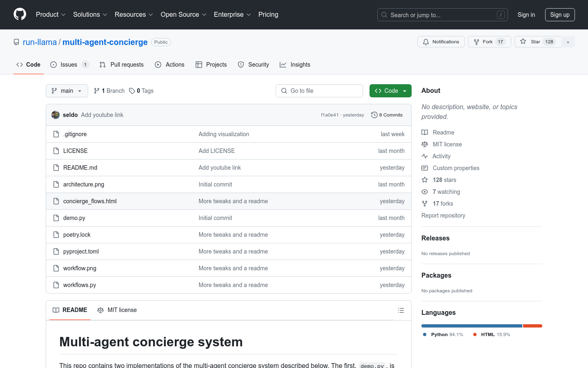Open the green Code dropdown button

[x=390, y=91]
